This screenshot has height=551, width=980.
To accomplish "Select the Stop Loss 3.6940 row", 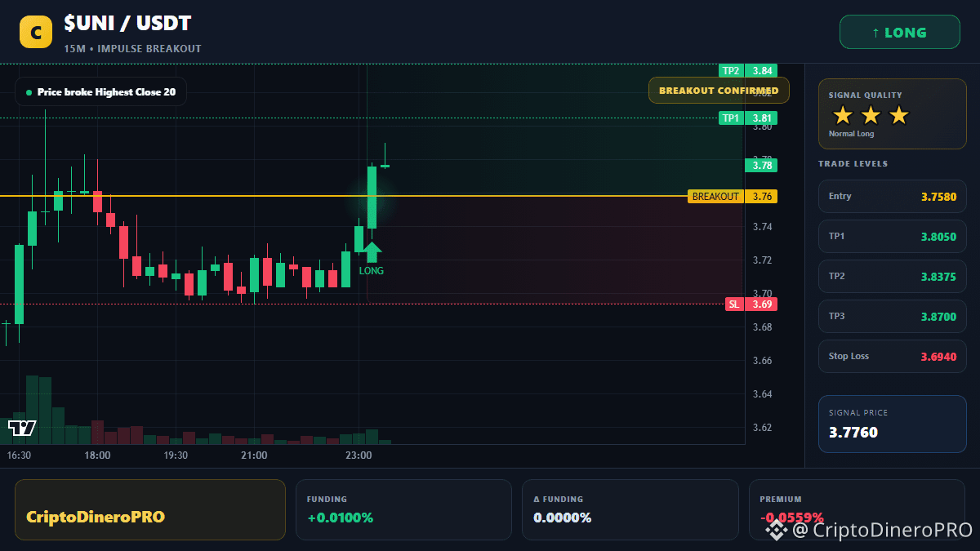I will (892, 356).
